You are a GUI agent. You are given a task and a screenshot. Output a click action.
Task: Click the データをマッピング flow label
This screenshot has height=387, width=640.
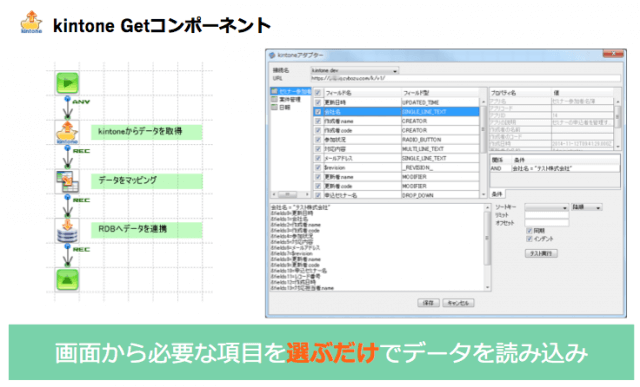pyautogui.click(x=147, y=181)
